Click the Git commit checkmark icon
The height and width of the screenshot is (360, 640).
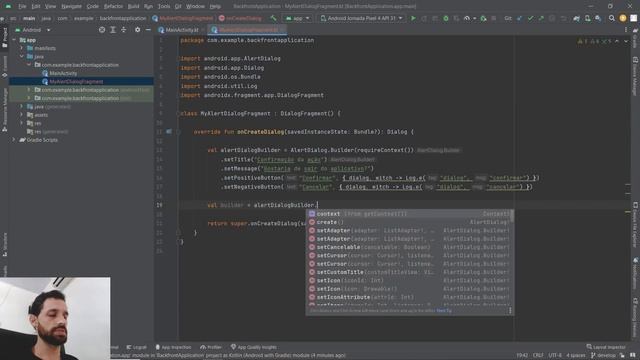pyautogui.click(x=530, y=18)
